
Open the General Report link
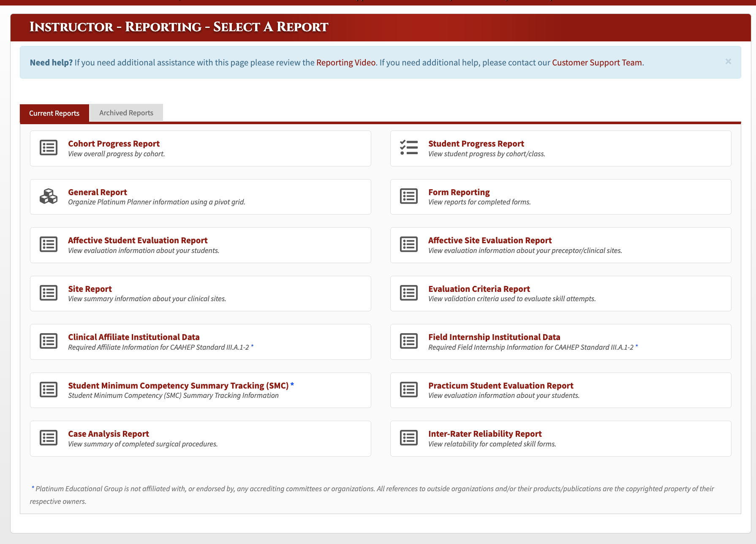pyautogui.click(x=98, y=192)
